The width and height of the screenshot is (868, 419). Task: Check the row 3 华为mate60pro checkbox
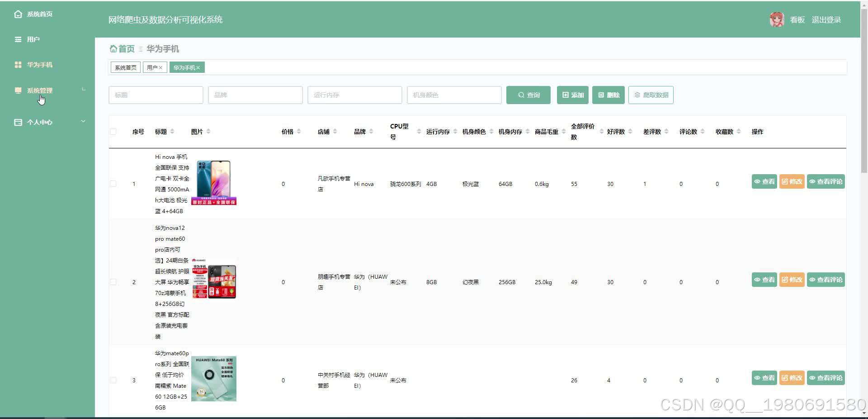click(x=113, y=380)
